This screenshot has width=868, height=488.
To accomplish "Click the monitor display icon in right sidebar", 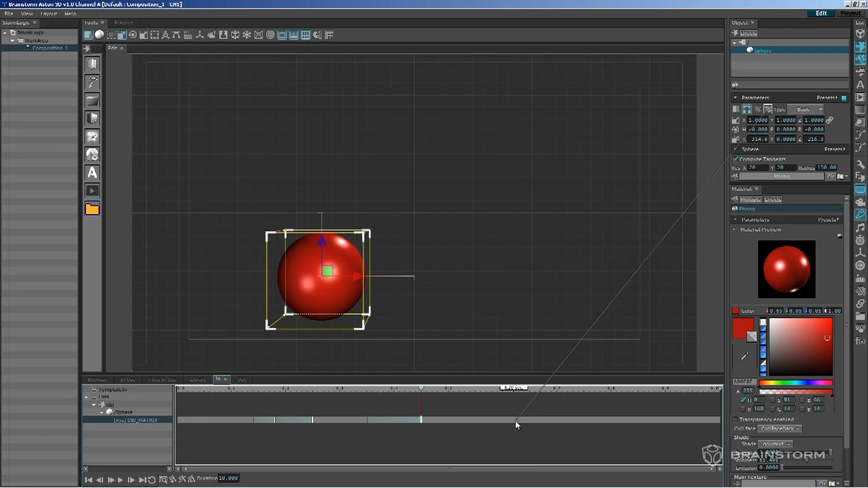I will click(860, 189).
